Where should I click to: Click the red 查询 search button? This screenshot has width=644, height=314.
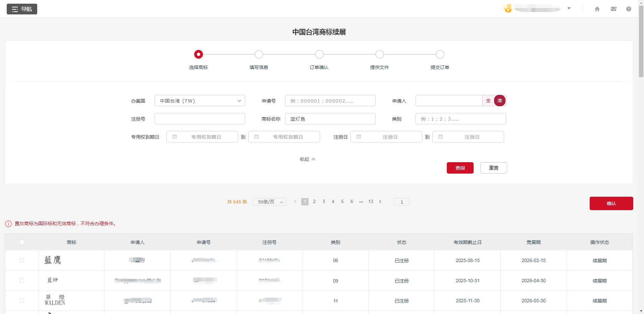pos(460,168)
